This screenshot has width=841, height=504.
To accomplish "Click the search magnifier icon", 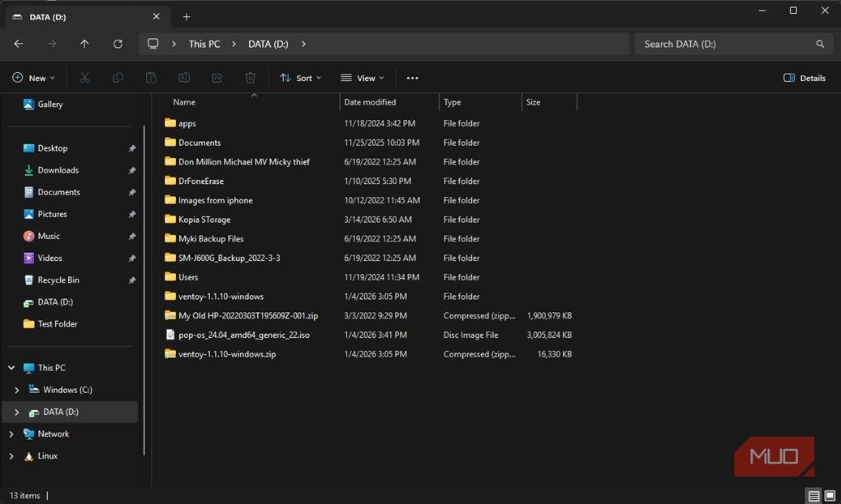I will tap(820, 44).
